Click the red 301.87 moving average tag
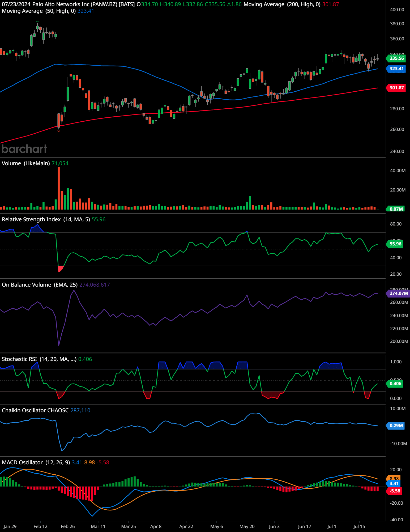 (x=396, y=88)
